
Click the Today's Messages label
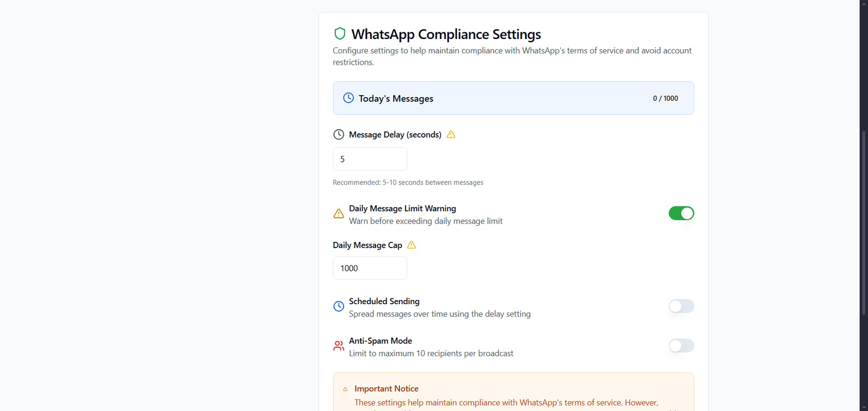[x=396, y=98]
